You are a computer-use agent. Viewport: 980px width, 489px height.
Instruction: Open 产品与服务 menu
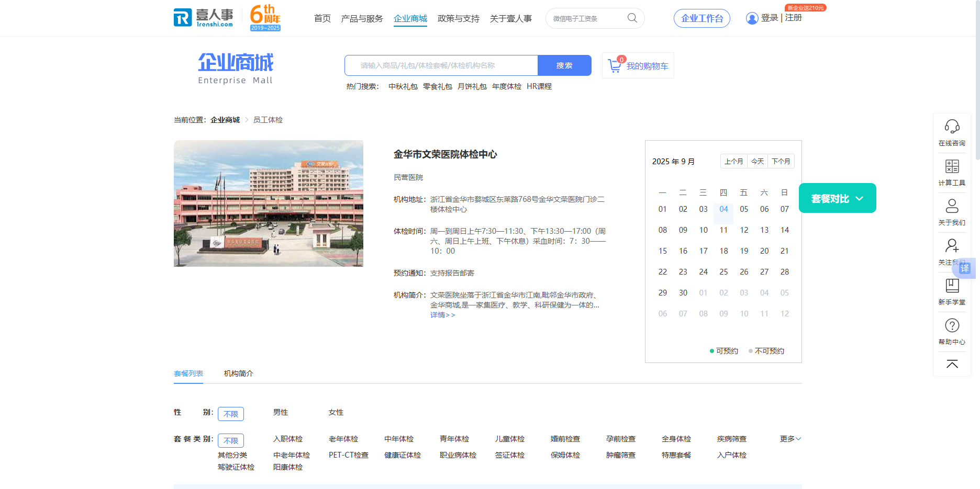362,18
